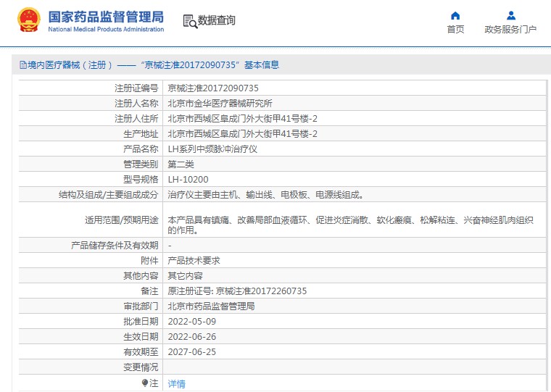Click the 首页 house icon
This screenshot has width=551, height=392.
click(455, 16)
